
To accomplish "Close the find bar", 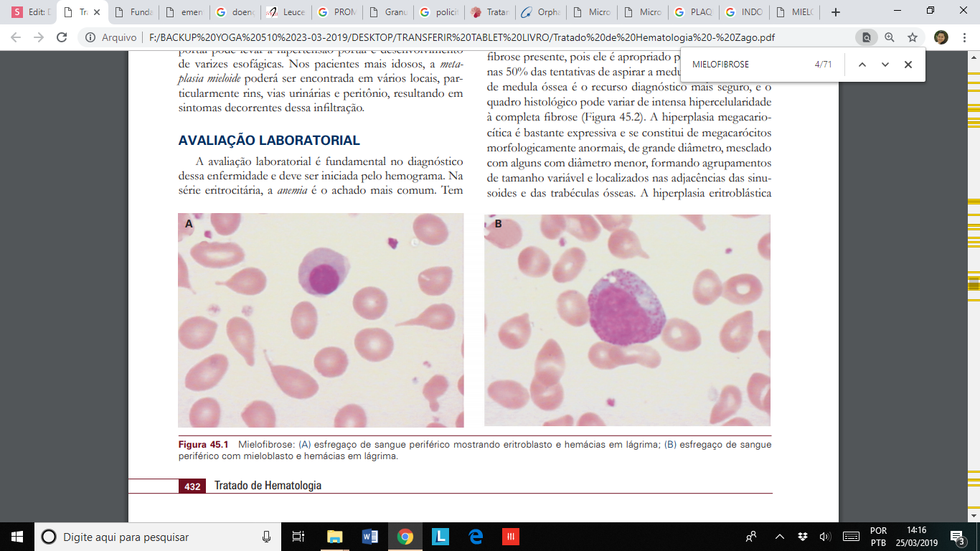I will (908, 65).
